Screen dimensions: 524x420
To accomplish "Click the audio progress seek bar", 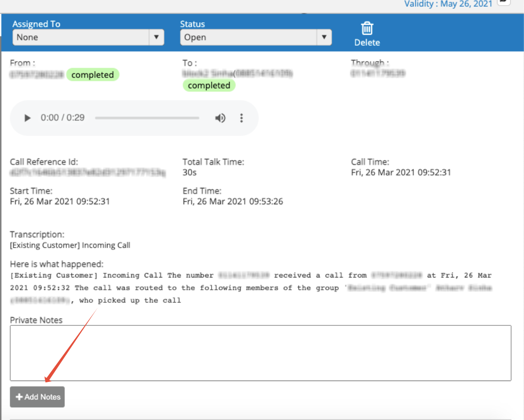I will tap(147, 118).
